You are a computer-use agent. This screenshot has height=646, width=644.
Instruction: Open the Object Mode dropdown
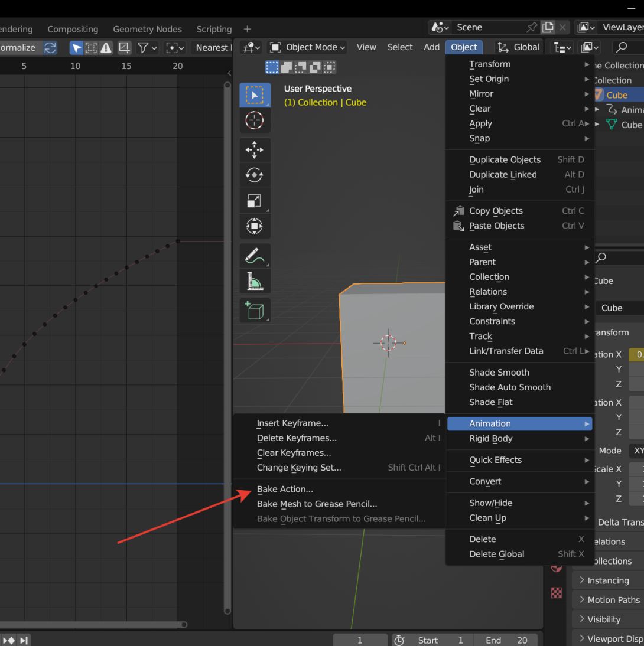click(307, 47)
